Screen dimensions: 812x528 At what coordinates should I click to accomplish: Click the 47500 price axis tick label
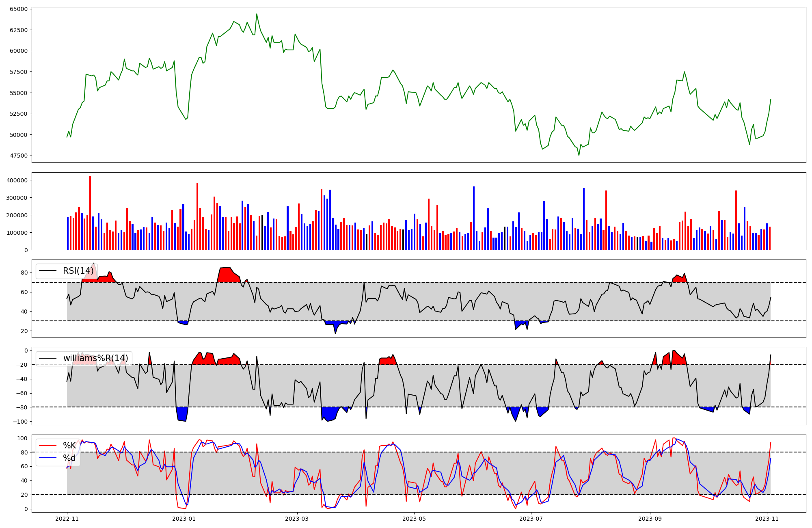pos(18,156)
